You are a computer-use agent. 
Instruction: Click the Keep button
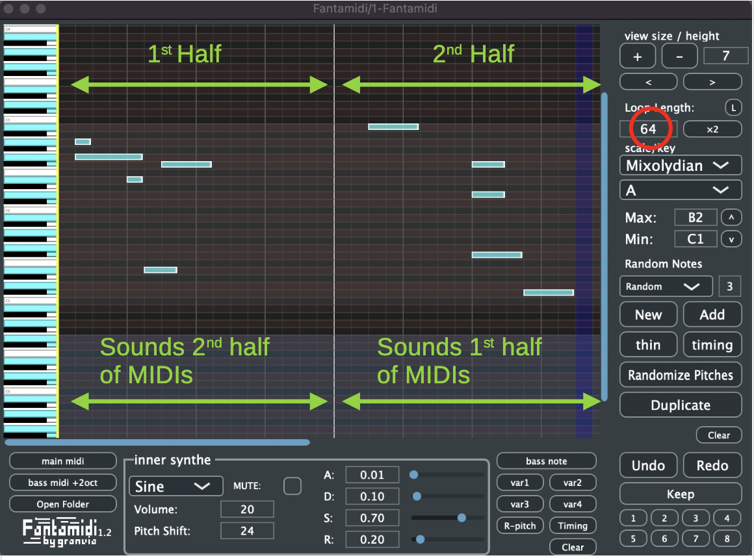click(x=681, y=494)
